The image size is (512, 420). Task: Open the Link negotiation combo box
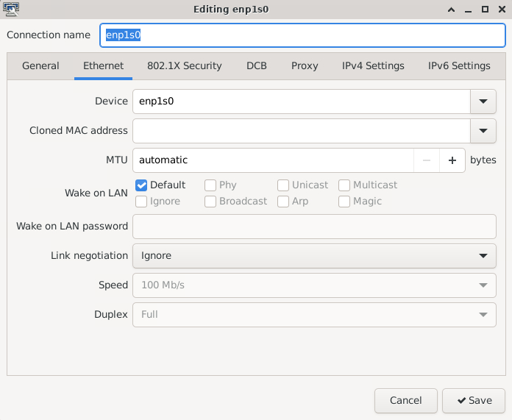(x=313, y=256)
